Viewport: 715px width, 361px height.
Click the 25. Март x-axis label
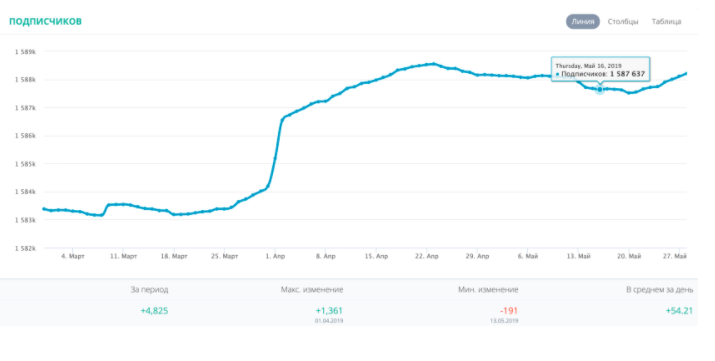[225, 256]
